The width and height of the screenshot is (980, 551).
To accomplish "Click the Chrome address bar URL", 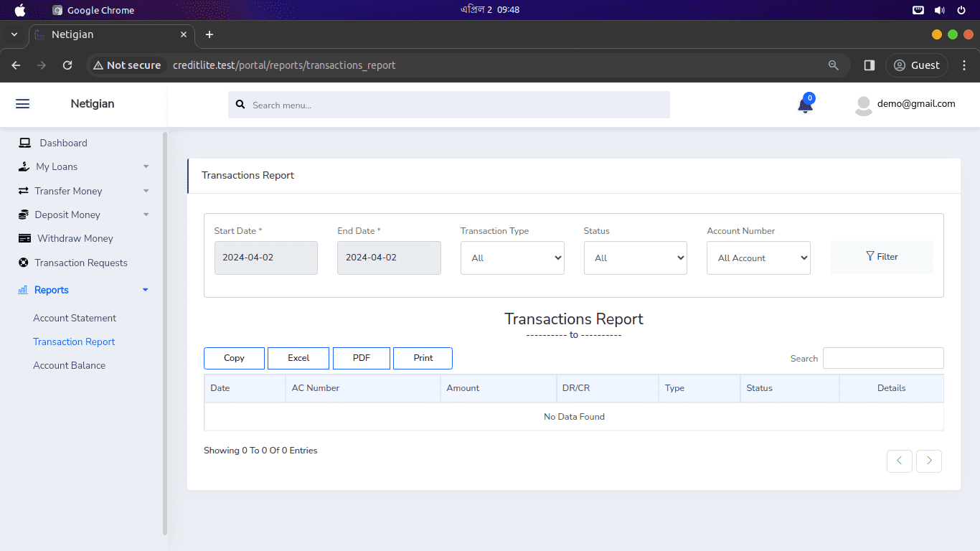I will click(x=284, y=65).
